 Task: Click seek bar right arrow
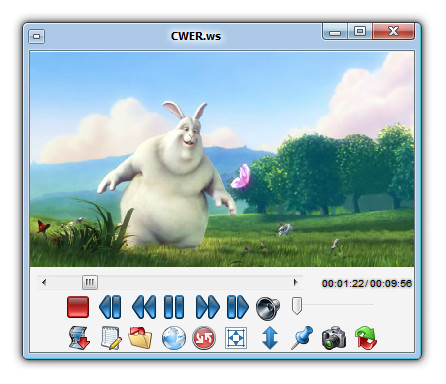point(295,282)
